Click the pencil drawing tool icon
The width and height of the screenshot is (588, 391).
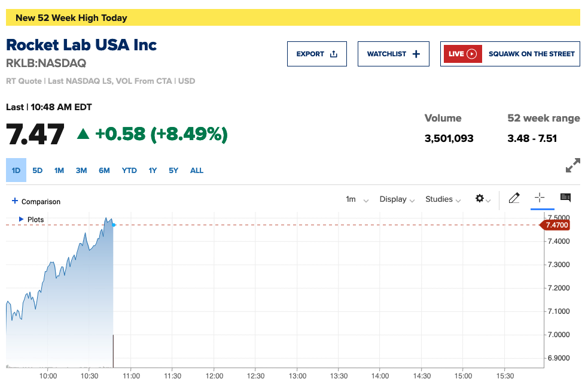[x=514, y=198]
